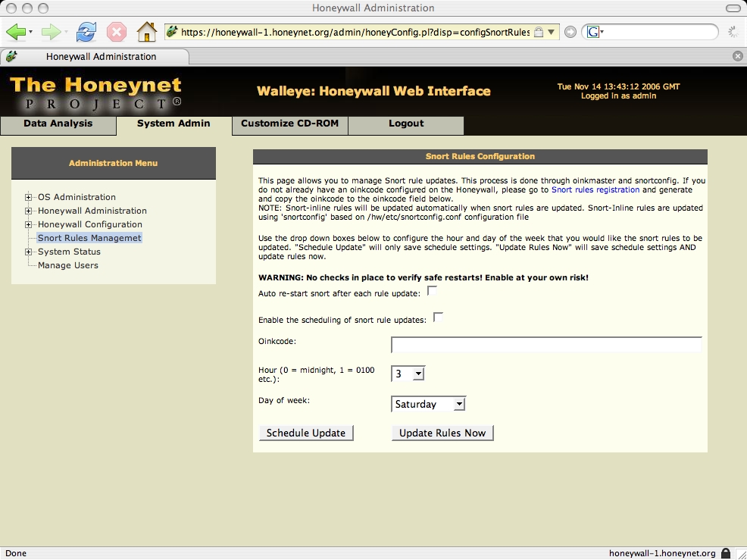
Task: Open the Data Analysis tab
Action: (x=58, y=124)
